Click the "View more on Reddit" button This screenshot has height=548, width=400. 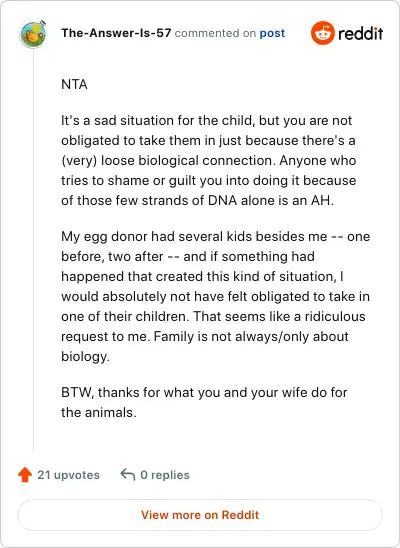tap(200, 515)
